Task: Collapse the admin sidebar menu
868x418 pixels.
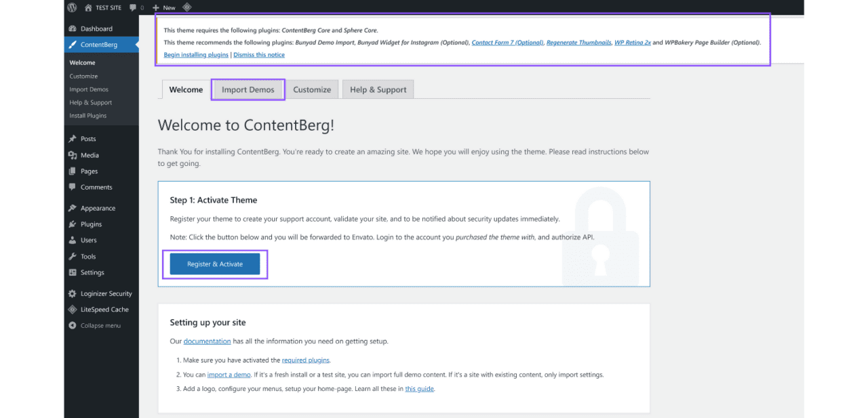Action: point(72,325)
